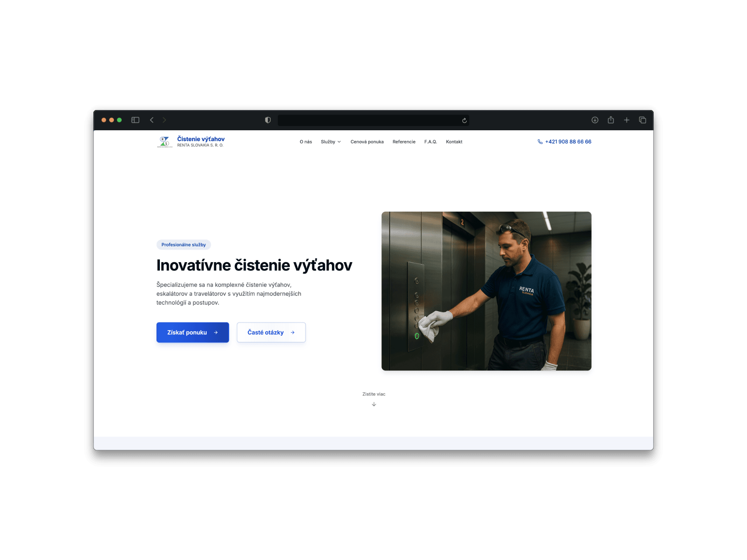Click the Zistite viac down arrow
Screen dimensions: 747x560
click(374, 404)
